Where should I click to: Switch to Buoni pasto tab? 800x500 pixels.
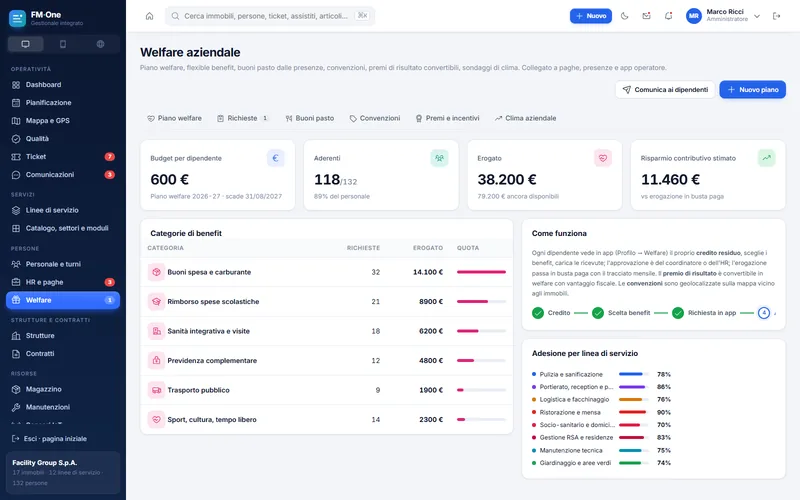(x=310, y=118)
